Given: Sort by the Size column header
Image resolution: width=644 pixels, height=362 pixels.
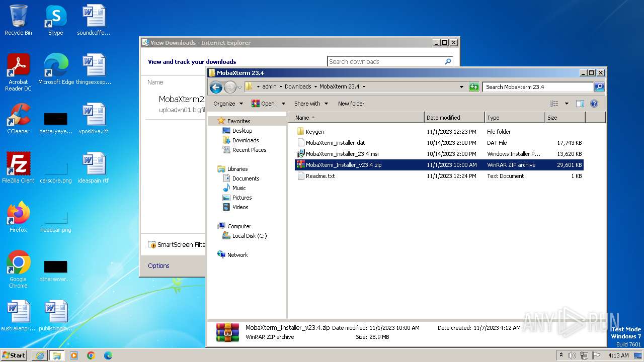Looking at the screenshot, I should pos(565,118).
